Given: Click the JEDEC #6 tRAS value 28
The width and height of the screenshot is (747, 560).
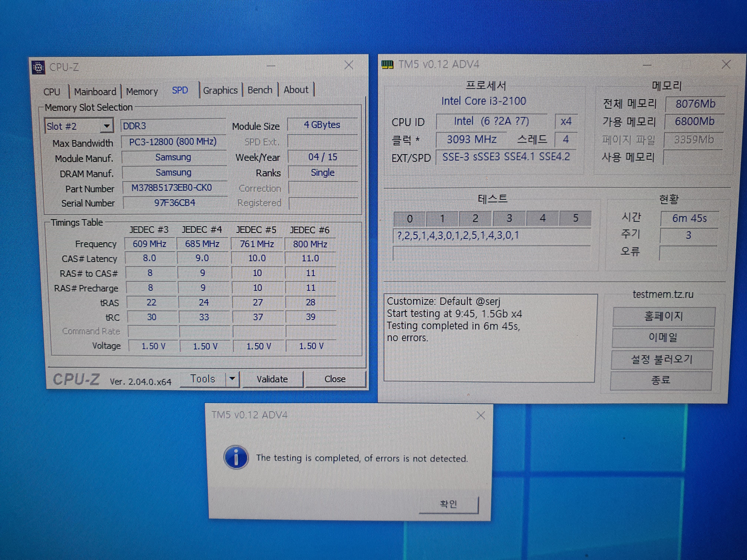Looking at the screenshot, I should click(311, 302).
